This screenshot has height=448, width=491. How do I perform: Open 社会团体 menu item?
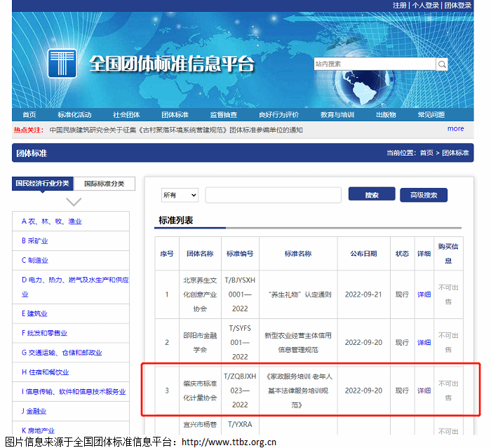click(x=126, y=114)
